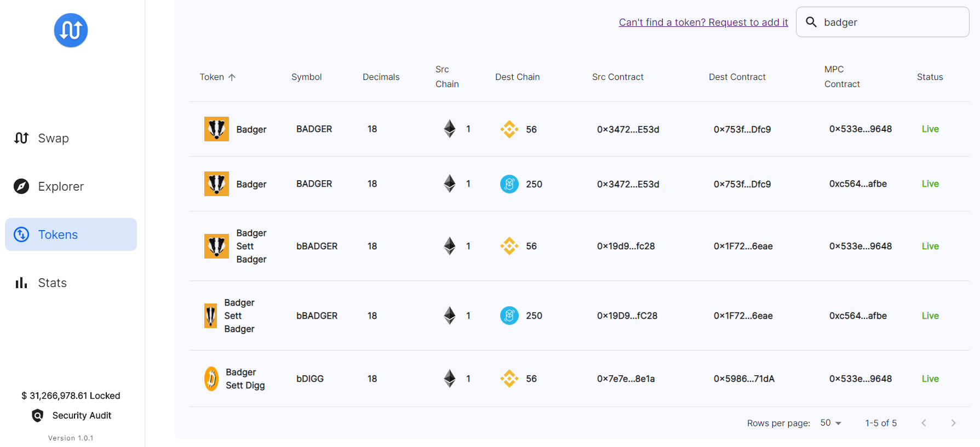Click the Token column sort arrow
Viewport: 980px width, 447px height.
tap(232, 77)
